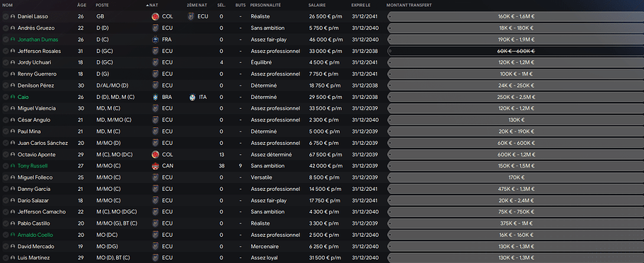
Task: Sort by the SALAIRE column header
Action: click(x=316, y=6)
